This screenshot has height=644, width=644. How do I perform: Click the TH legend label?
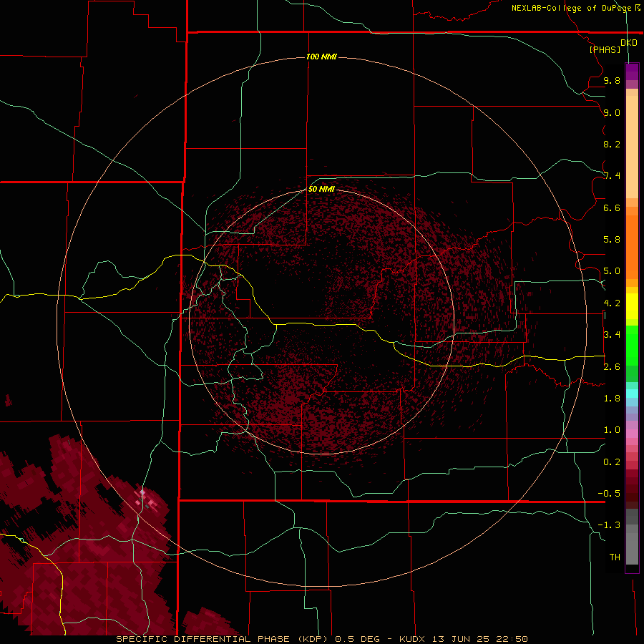(615, 557)
